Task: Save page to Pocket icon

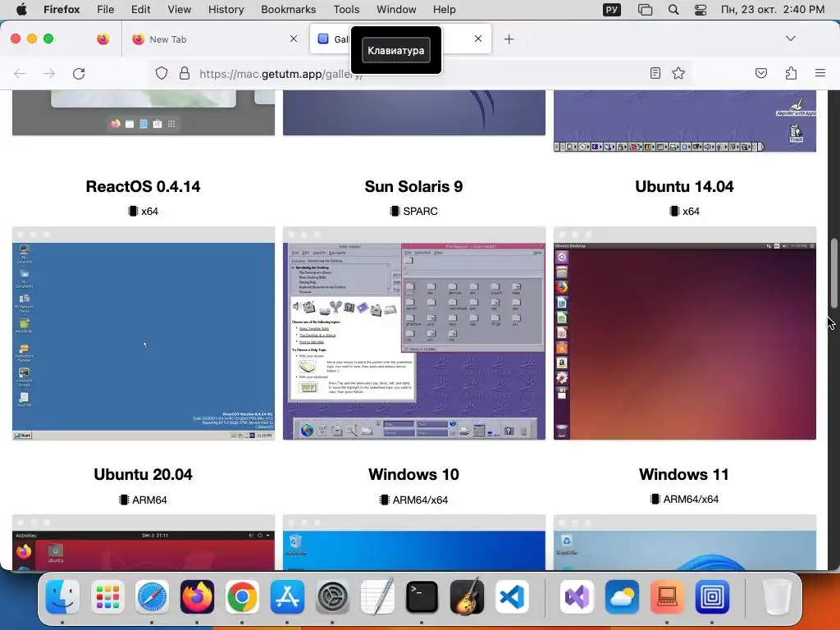Action: 761,73
